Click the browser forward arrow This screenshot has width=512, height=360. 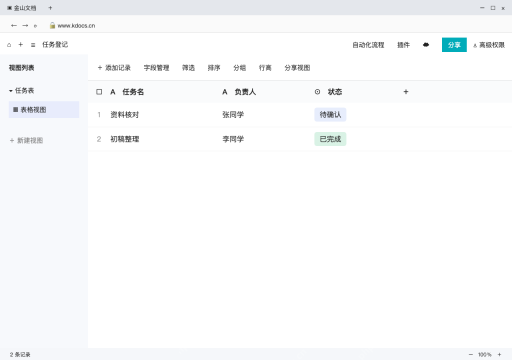coord(25,25)
